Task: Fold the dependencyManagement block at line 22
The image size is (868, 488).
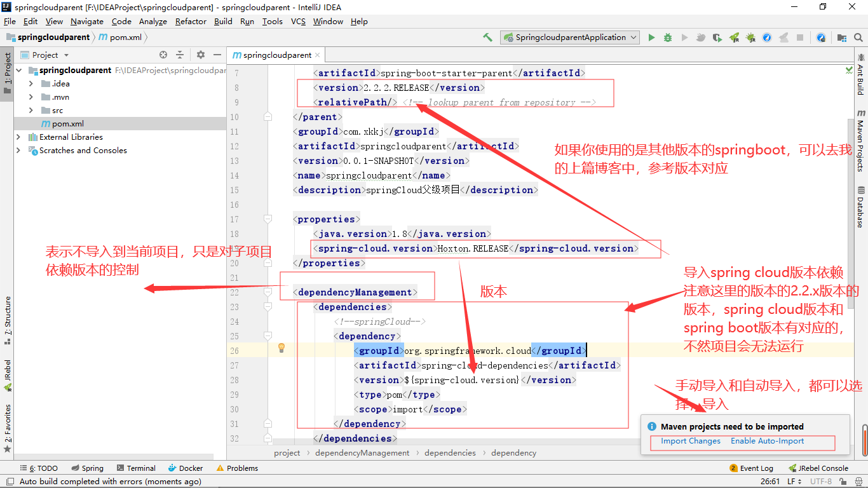Action: point(268,292)
